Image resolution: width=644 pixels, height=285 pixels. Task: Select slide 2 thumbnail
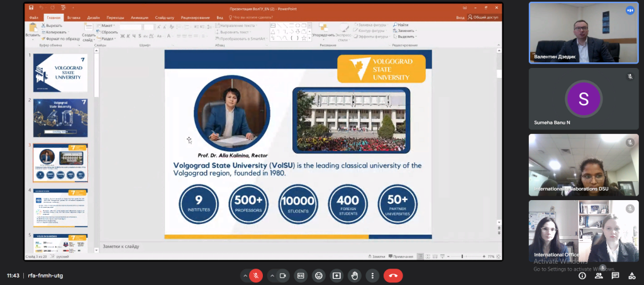[x=60, y=118]
